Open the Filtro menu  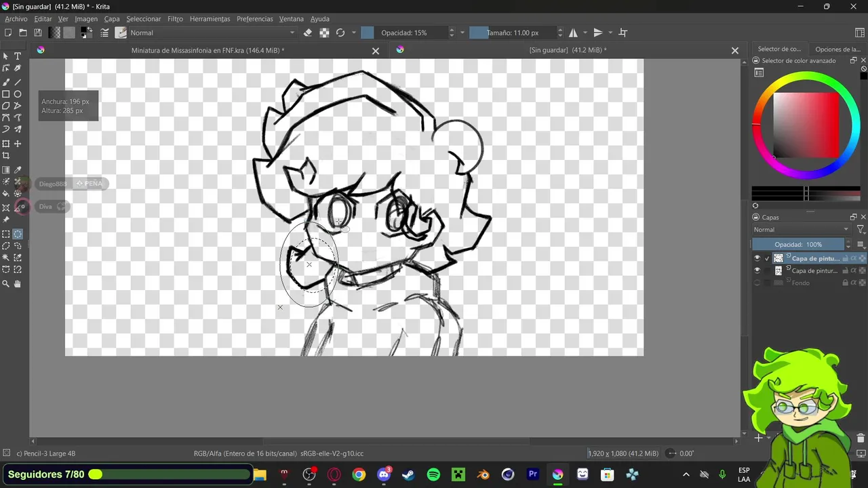175,19
